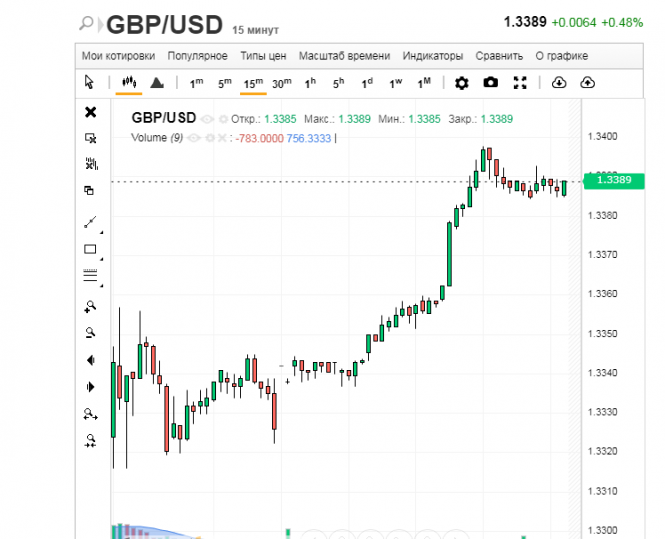665x539 pixels.
Task: Remove the Volume indicator with X
Action: click(221, 138)
